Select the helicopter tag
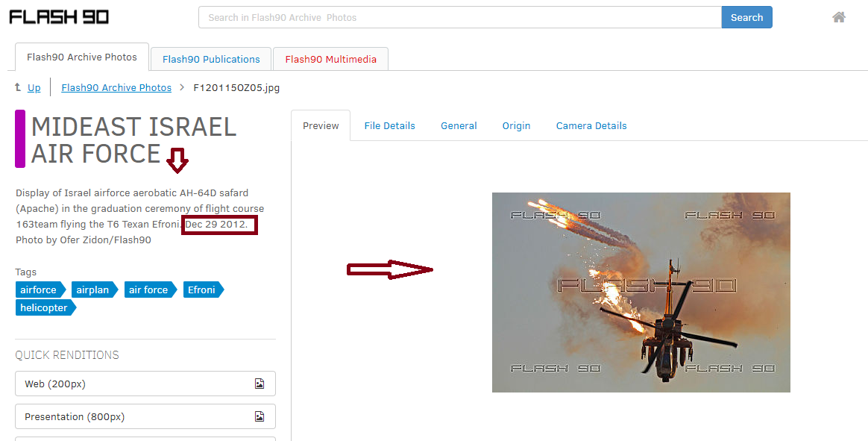The image size is (868, 441). 45,307
